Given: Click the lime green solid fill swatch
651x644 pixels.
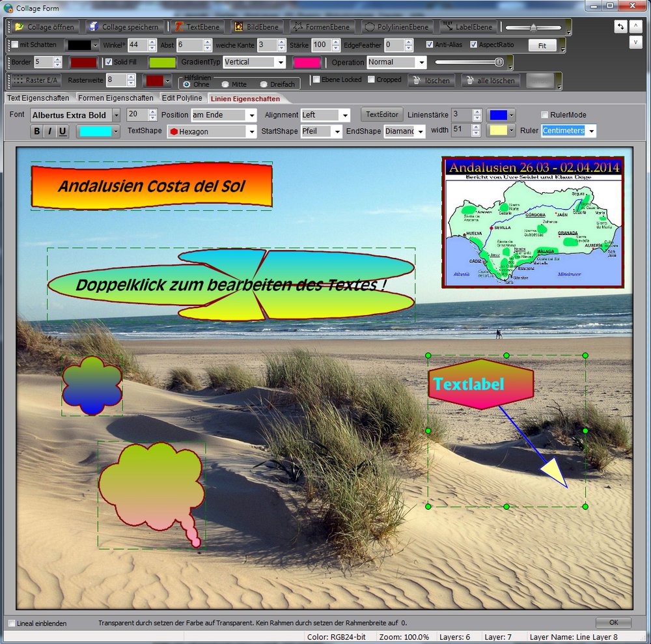Looking at the screenshot, I should (162, 63).
